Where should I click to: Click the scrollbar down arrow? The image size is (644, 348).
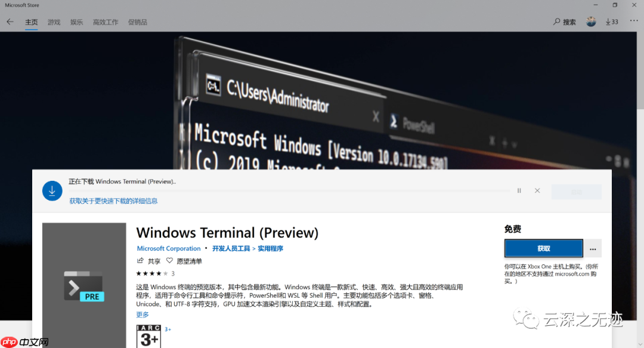[640, 343]
